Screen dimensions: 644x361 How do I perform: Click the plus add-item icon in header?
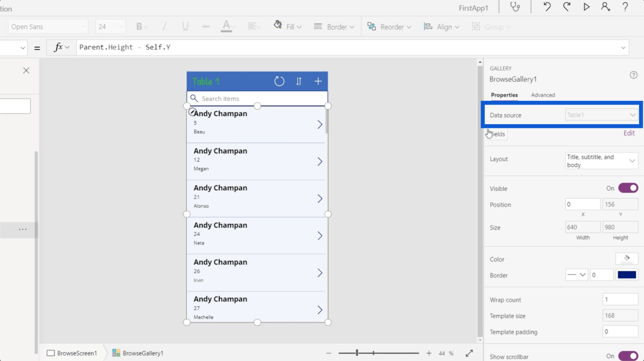(x=318, y=81)
